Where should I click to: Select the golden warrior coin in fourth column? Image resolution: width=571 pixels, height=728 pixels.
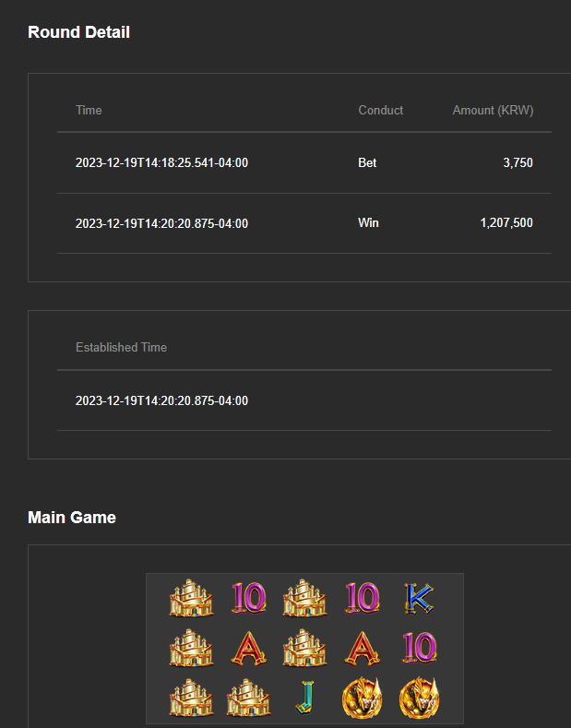click(x=363, y=698)
